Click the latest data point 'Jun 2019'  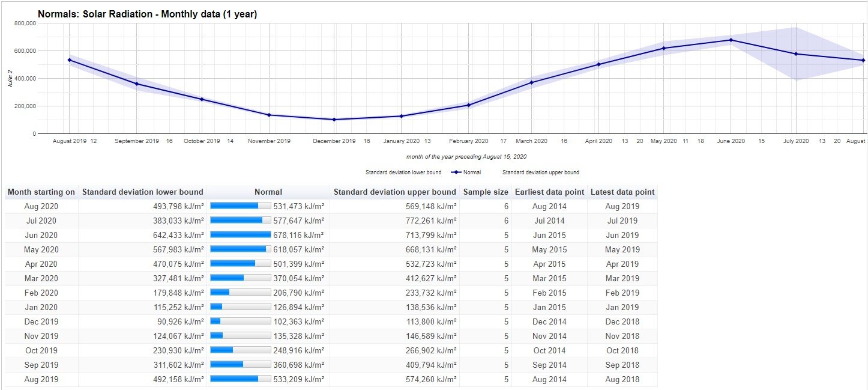pyautogui.click(x=622, y=235)
